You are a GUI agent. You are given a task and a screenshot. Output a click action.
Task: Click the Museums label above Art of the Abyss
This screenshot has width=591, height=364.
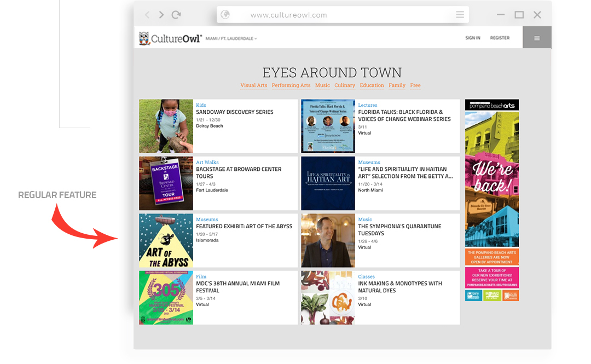pos(207,219)
